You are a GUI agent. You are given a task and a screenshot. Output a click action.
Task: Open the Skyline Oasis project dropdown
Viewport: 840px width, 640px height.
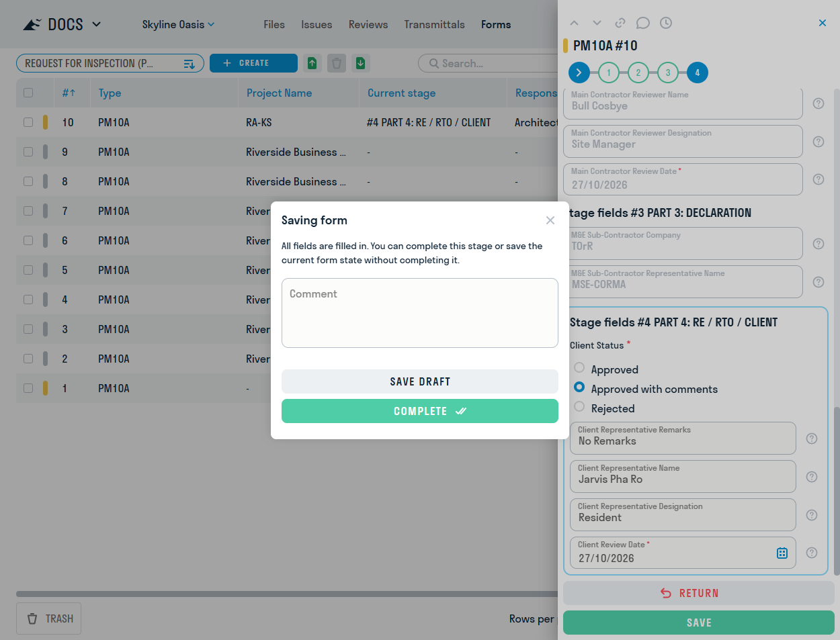[178, 24]
